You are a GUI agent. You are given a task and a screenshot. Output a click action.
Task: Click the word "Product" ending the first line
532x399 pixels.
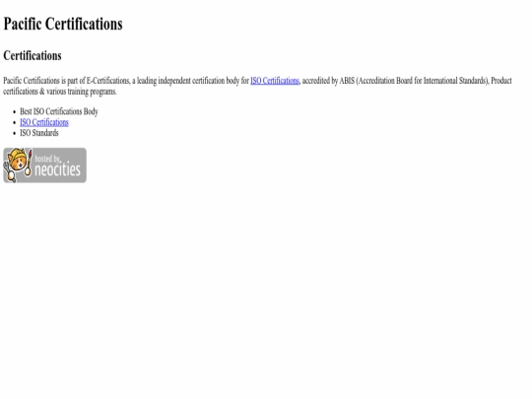click(501, 81)
